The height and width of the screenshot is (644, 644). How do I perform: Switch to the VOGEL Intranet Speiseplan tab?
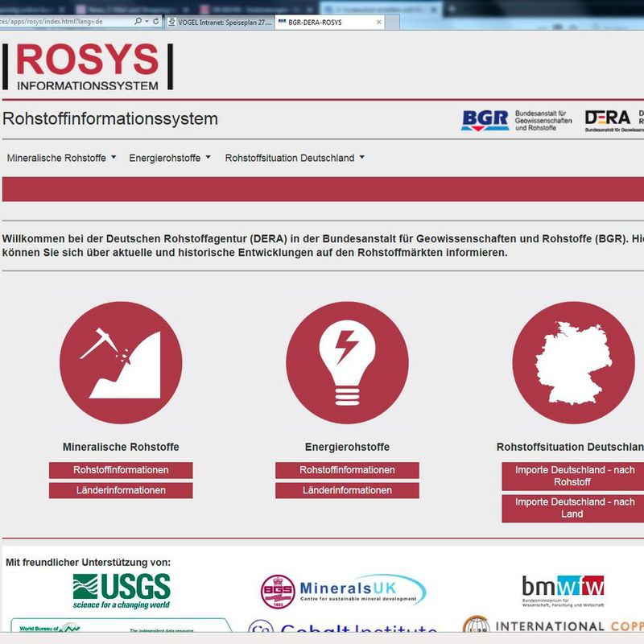[220, 23]
